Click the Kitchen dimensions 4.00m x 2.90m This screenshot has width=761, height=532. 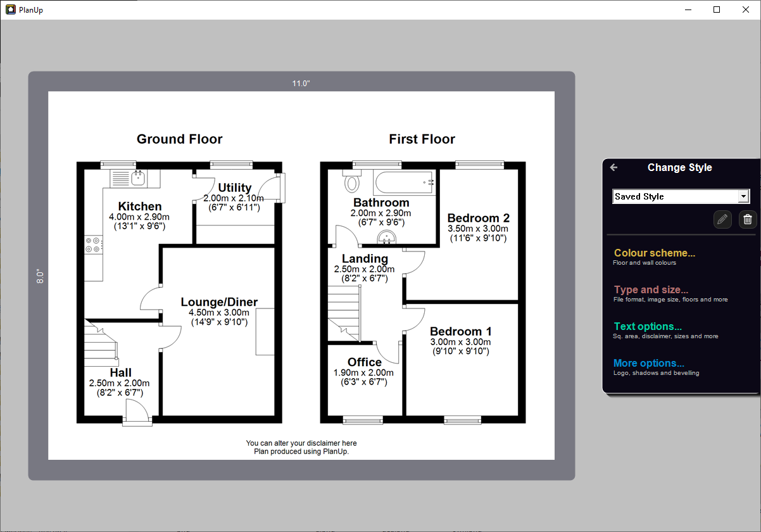(140, 217)
